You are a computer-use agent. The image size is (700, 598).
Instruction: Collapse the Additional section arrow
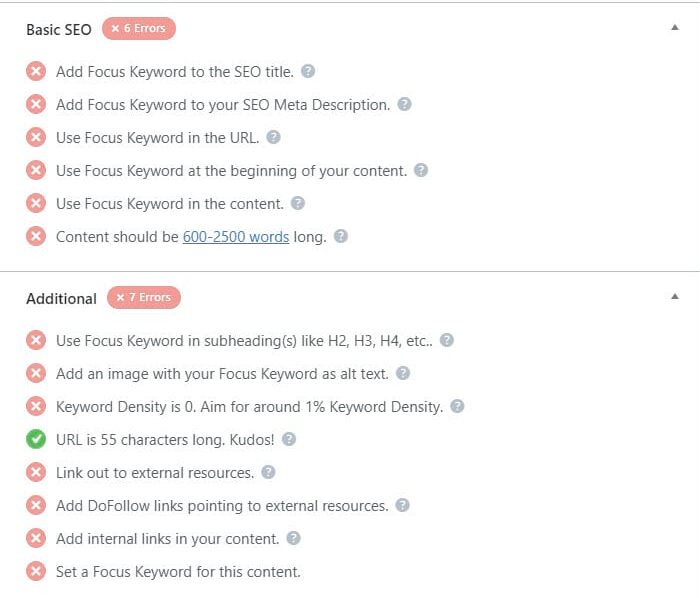tap(675, 296)
